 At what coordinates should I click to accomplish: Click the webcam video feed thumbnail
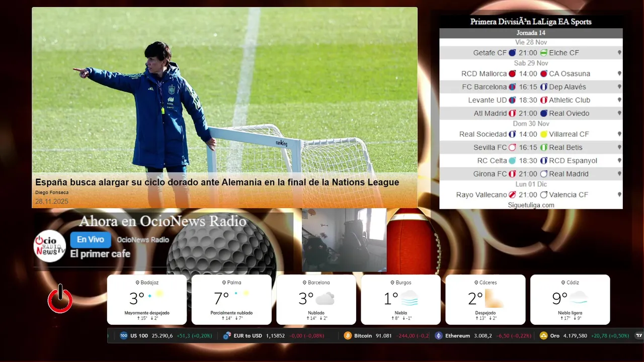click(344, 240)
